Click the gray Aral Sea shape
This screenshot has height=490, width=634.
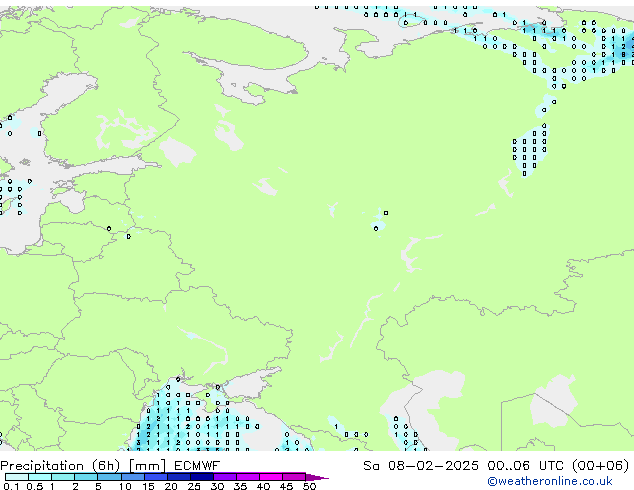[x=554, y=400]
